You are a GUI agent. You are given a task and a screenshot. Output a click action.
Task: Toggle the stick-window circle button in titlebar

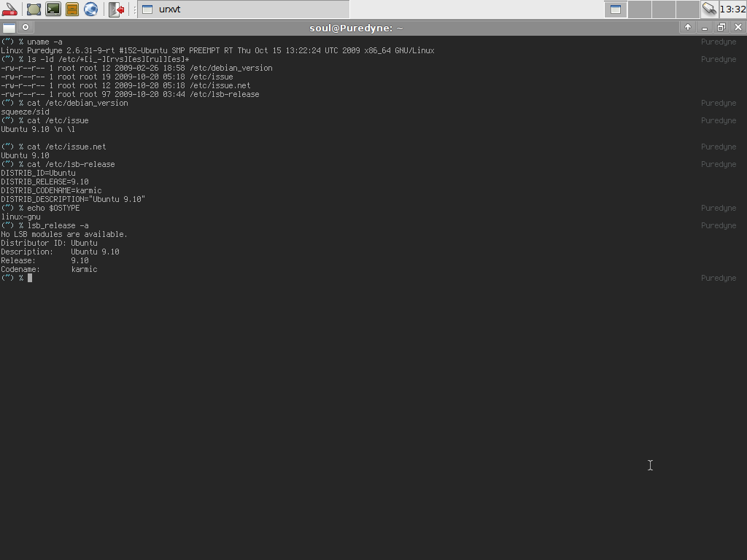coord(26,28)
